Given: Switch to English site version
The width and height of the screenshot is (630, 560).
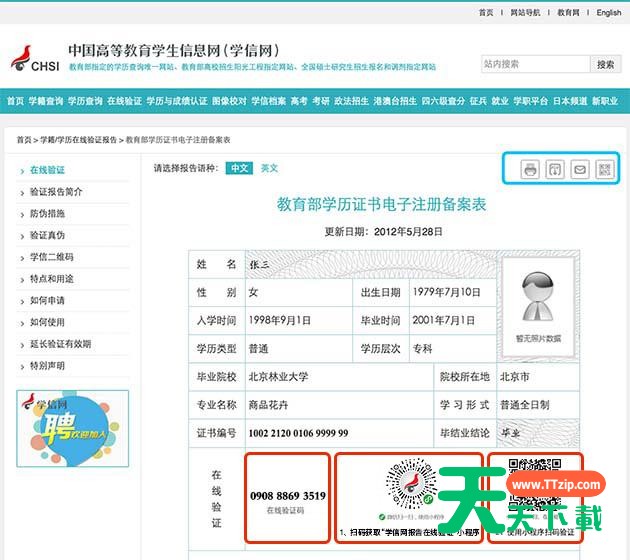Looking at the screenshot, I should 609,12.
